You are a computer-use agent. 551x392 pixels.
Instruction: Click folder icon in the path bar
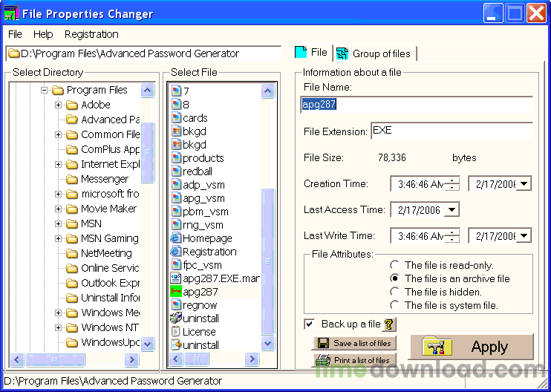tap(14, 53)
